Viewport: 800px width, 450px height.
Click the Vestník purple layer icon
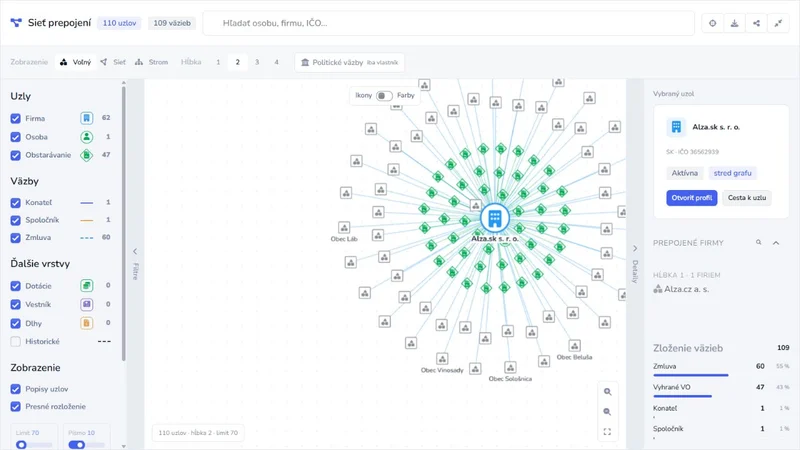[x=87, y=304]
